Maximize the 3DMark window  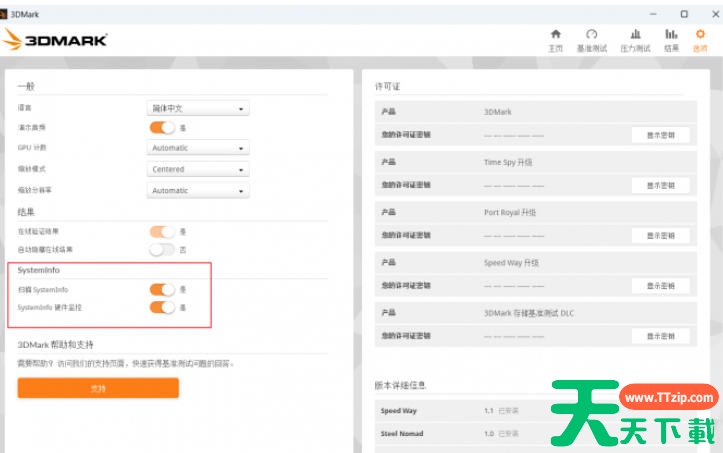click(684, 14)
